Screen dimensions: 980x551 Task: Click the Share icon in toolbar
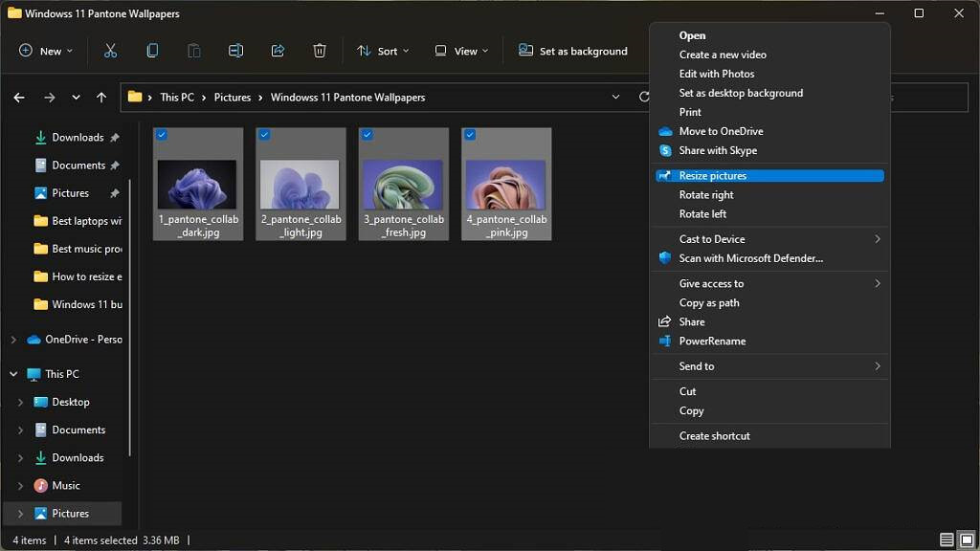(x=278, y=51)
